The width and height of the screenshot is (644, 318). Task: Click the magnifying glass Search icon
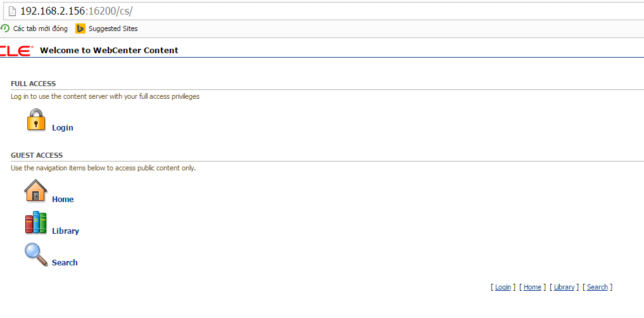tap(36, 255)
